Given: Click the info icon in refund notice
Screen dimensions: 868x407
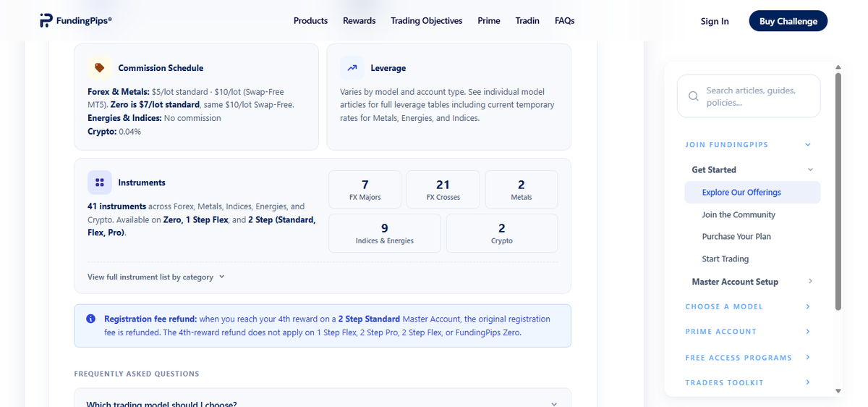Looking at the screenshot, I should [90, 319].
